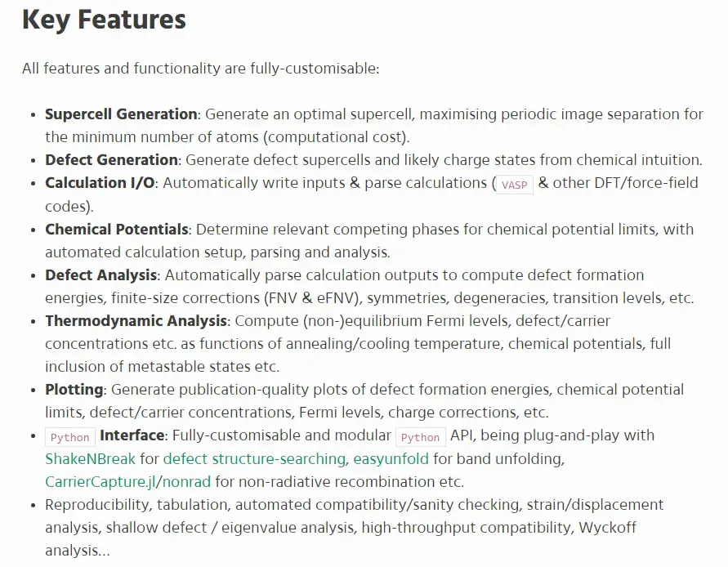728x567 pixels.
Task: Follow the defect structure-searching link
Action: (254, 459)
